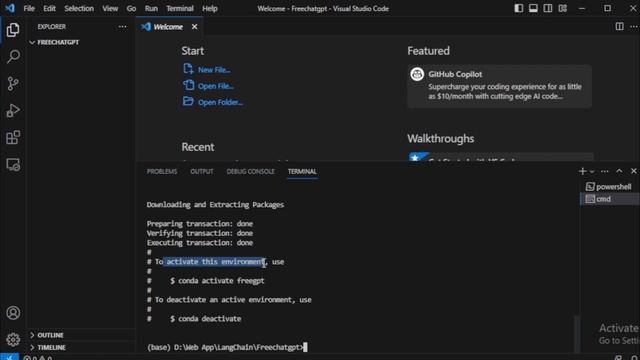Open the File menu

pyautogui.click(x=29, y=8)
